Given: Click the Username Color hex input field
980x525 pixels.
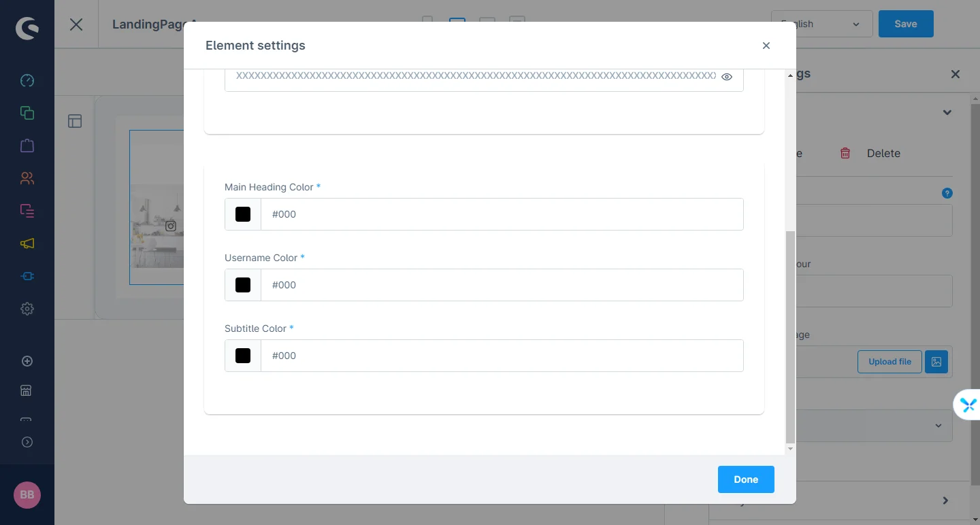Looking at the screenshot, I should 502,285.
